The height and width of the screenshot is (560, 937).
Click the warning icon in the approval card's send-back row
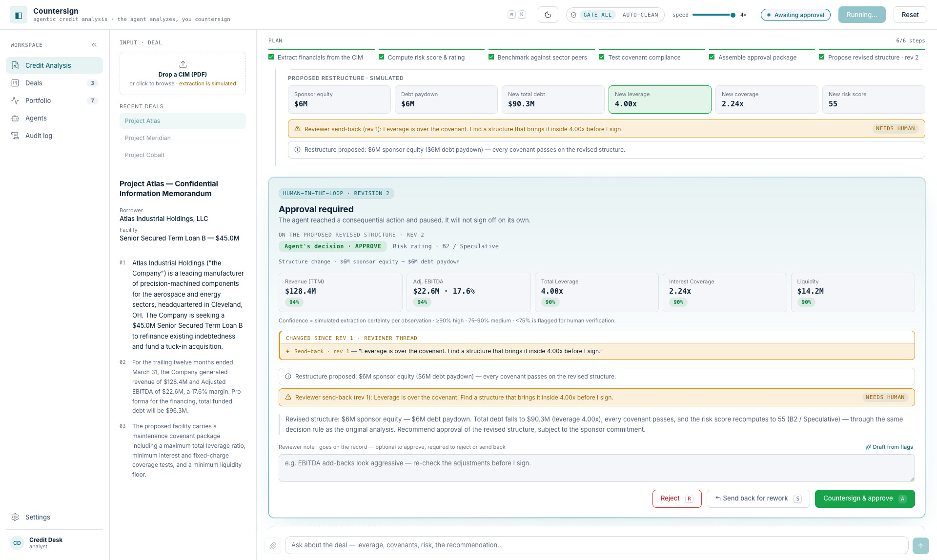click(288, 397)
